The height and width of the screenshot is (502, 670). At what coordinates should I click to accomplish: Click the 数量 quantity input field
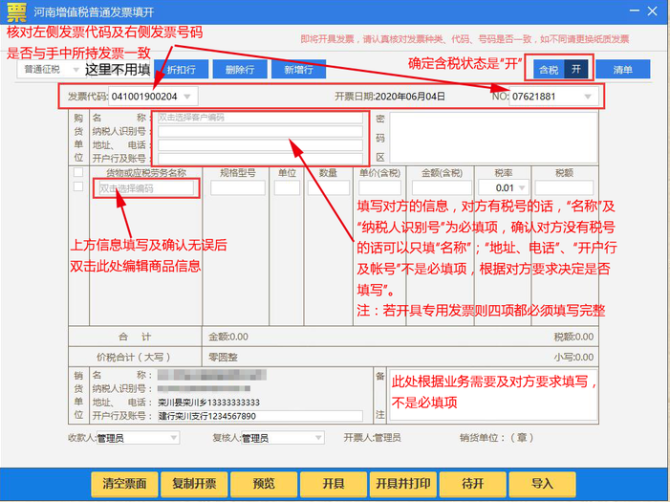(x=328, y=188)
